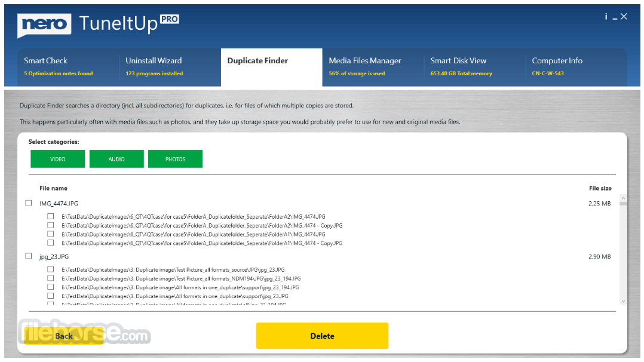Click the 2.90 MB file size value
Screen dimensions: 644x362
pyautogui.click(x=599, y=256)
